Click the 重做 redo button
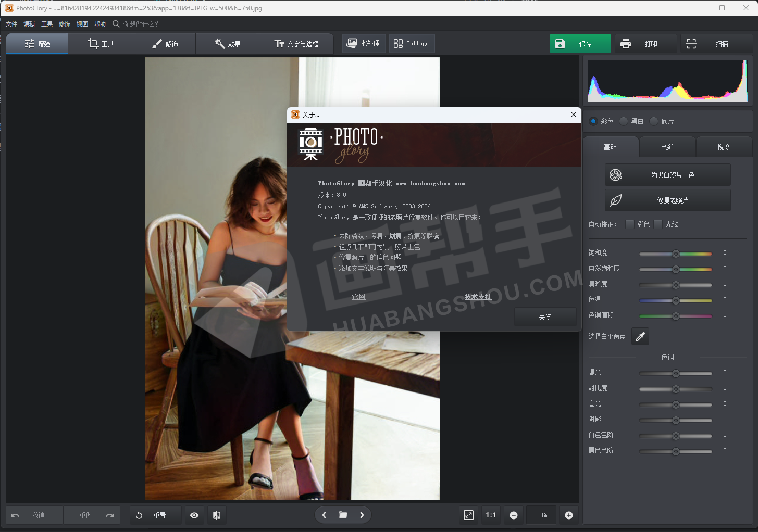This screenshot has height=532, width=758. (92, 515)
